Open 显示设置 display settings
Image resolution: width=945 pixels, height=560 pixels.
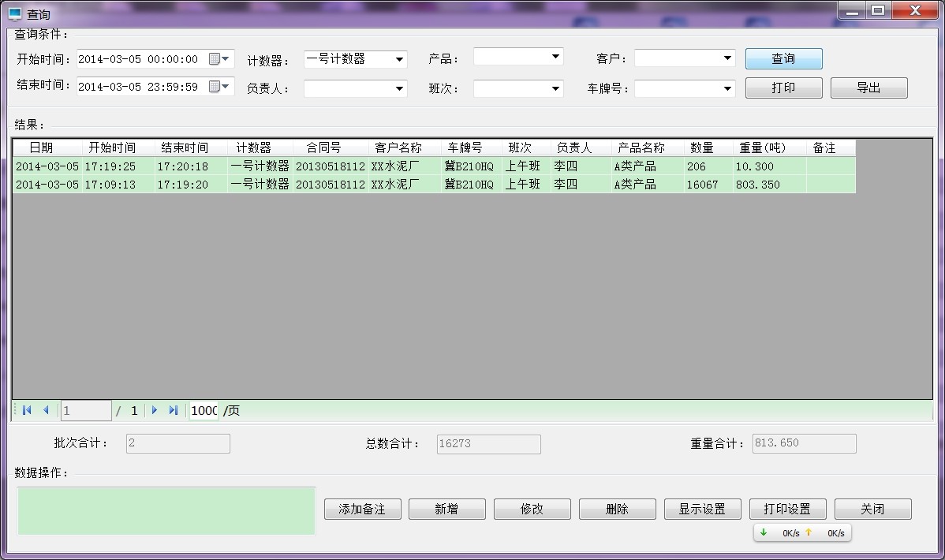click(702, 510)
